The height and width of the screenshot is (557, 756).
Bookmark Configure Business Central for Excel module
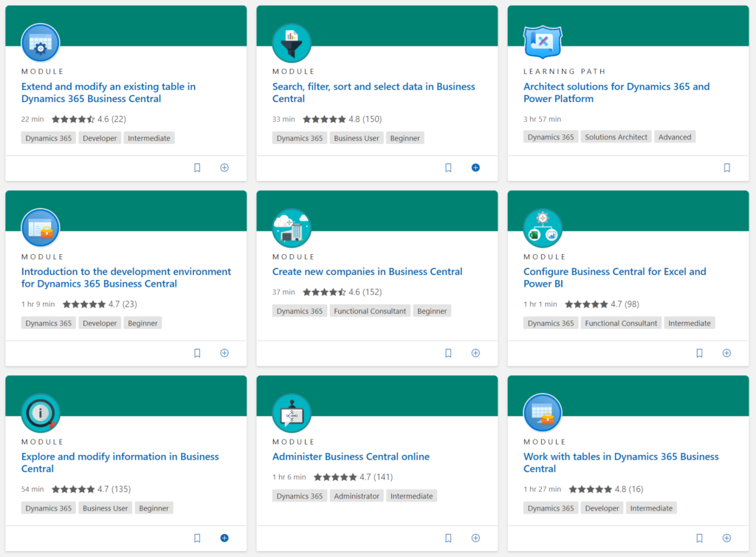pyautogui.click(x=699, y=353)
